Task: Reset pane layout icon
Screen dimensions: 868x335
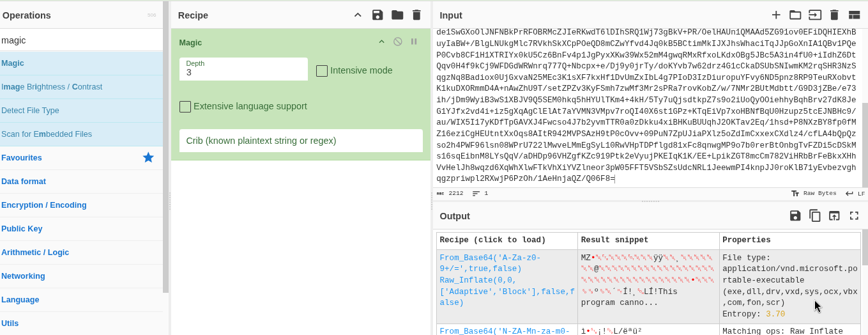Action: (x=854, y=15)
